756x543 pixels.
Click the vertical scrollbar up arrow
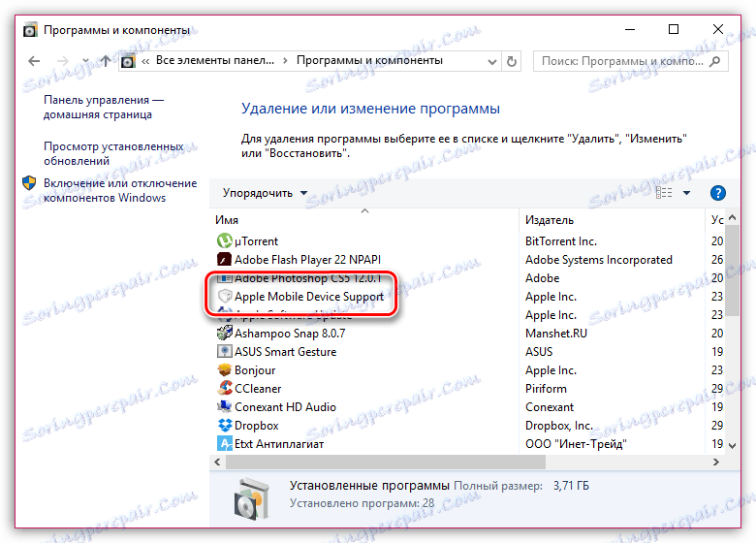pyautogui.click(x=733, y=217)
